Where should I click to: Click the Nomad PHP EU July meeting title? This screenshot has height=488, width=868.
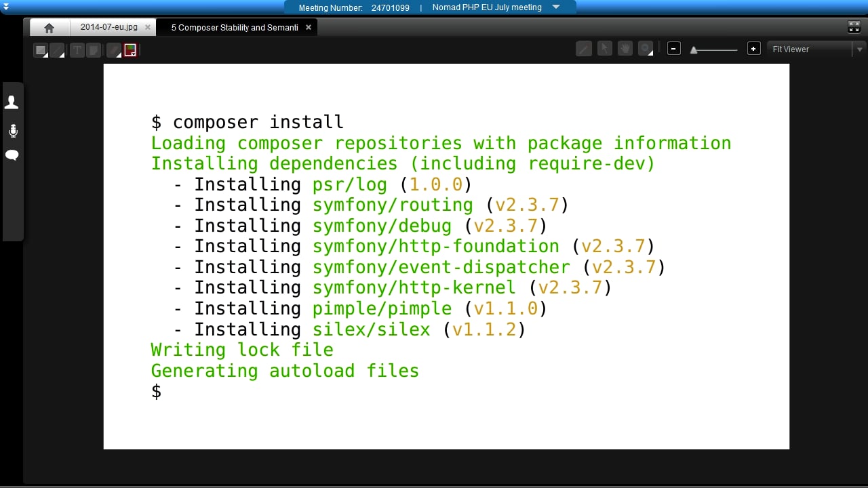point(487,7)
